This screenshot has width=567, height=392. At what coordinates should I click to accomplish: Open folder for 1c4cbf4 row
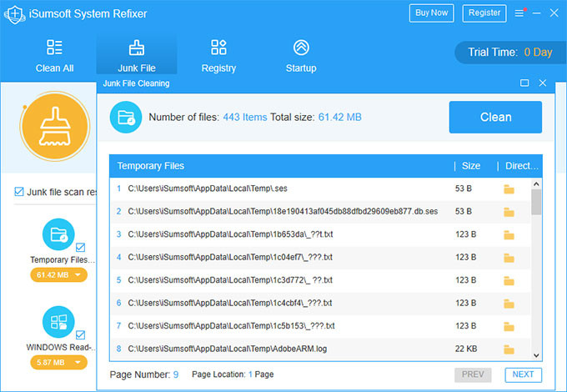509,304
